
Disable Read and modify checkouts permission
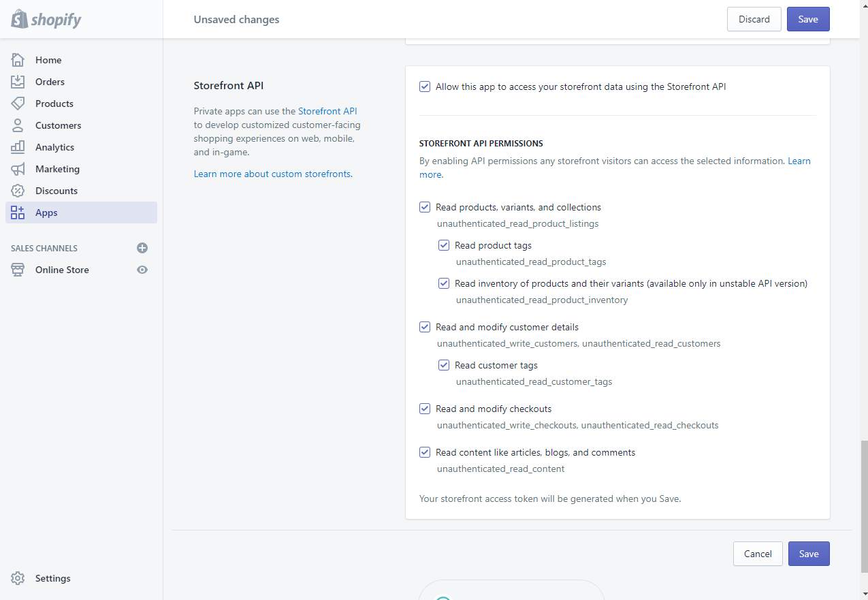[425, 409]
